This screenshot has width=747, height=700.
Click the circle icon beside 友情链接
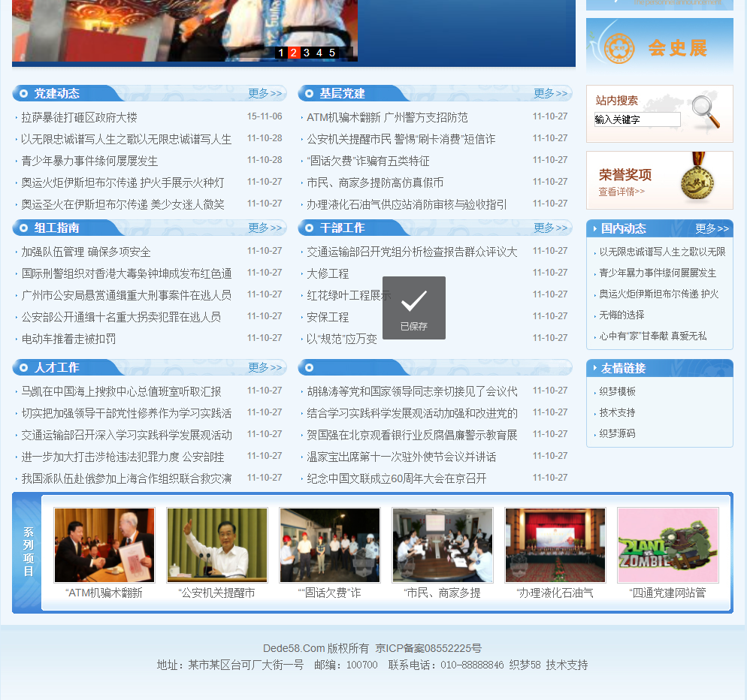click(593, 368)
